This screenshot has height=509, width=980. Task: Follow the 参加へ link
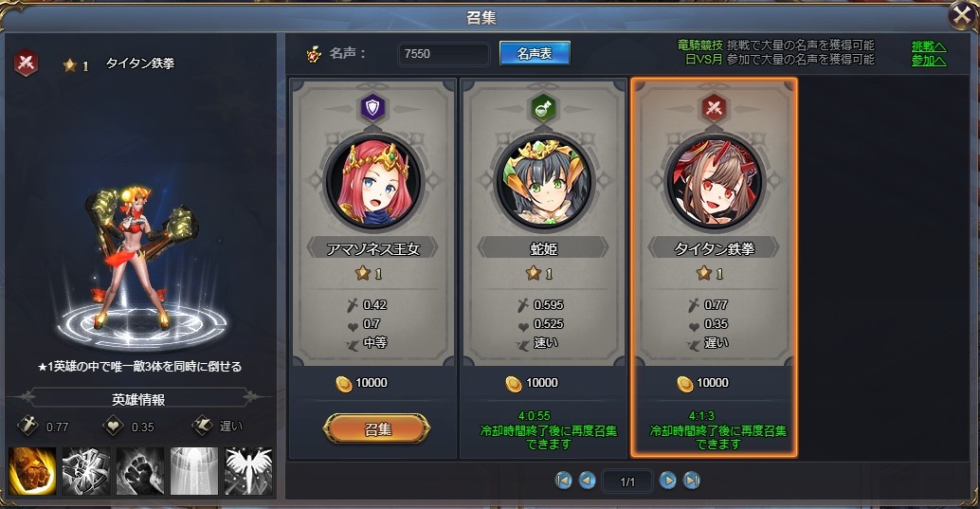tap(929, 61)
